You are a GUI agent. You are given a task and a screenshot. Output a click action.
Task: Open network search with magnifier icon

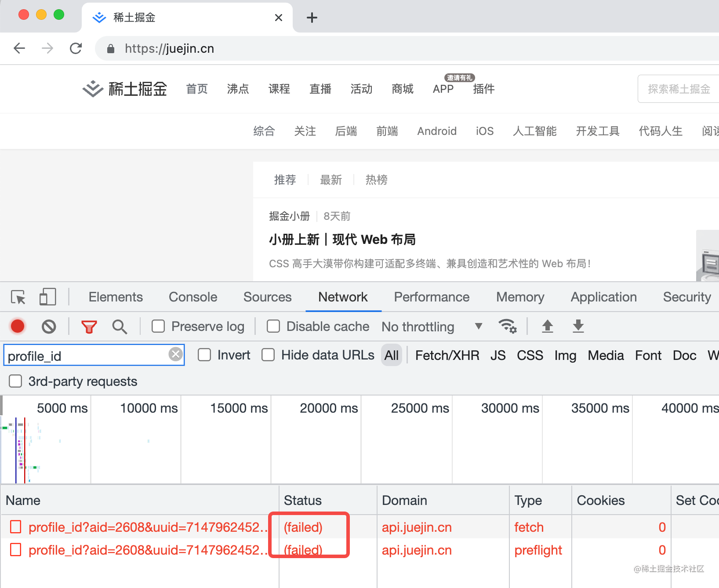[x=120, y=327]
